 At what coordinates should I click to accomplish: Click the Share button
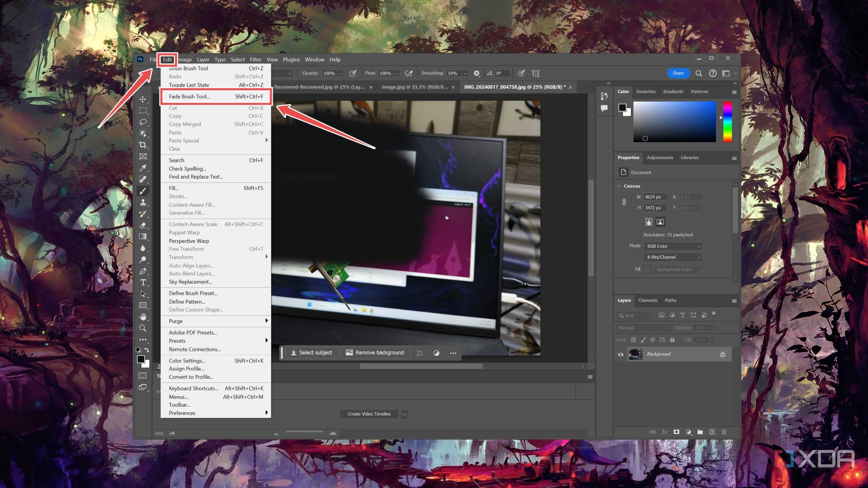pyautogui.click(x=678, y=73)
